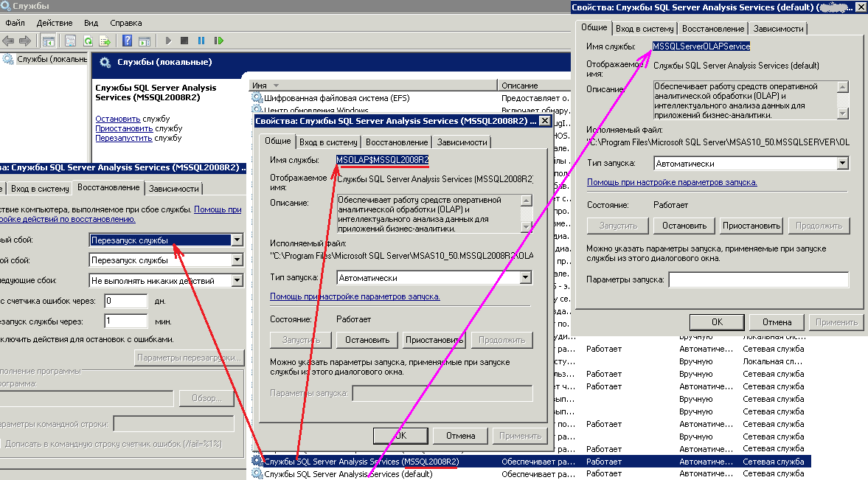Open the Properties toolbar icon in Services
This screenshot has height=480, width=868.
click(x=70, y=41)
